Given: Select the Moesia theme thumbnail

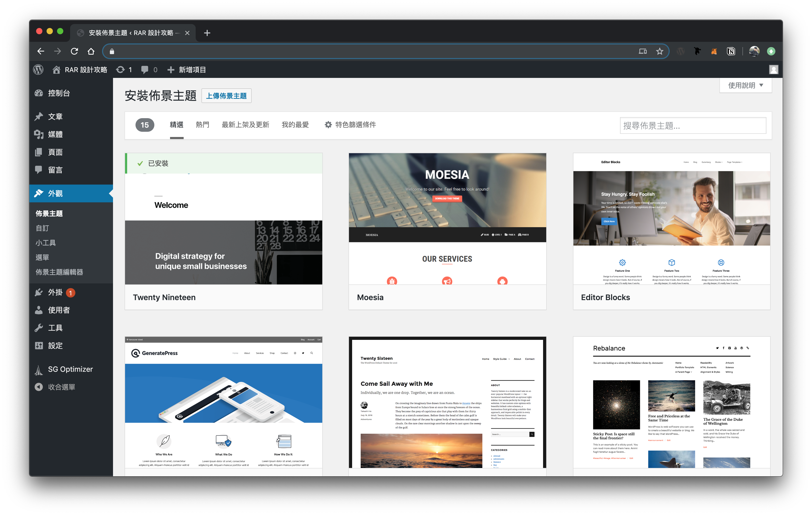Looking at the screenshot, I should [447, 219].
